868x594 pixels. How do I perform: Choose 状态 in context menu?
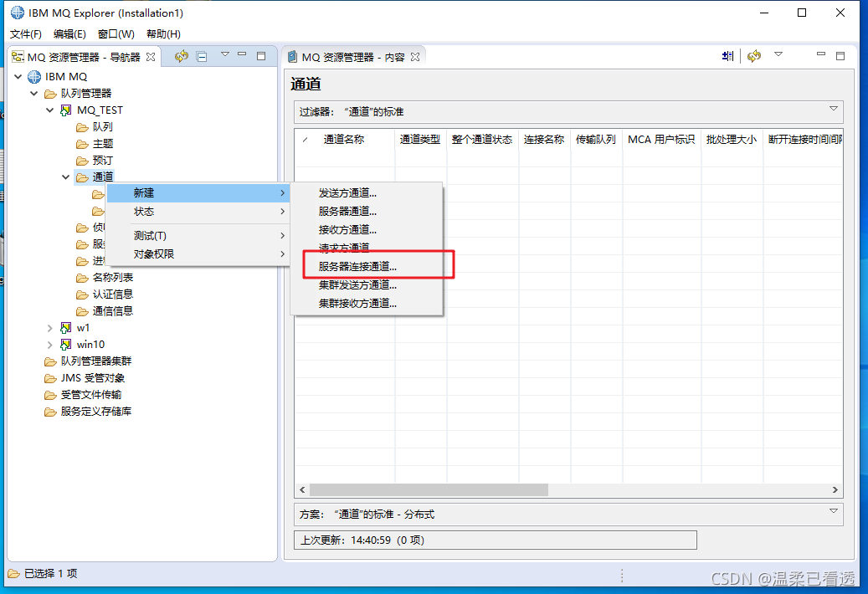pyautogui.click(x=198, y=212)
